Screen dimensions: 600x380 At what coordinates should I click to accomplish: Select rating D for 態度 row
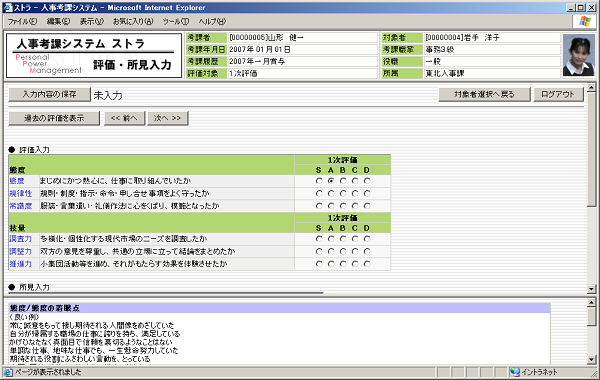point(367,181)
